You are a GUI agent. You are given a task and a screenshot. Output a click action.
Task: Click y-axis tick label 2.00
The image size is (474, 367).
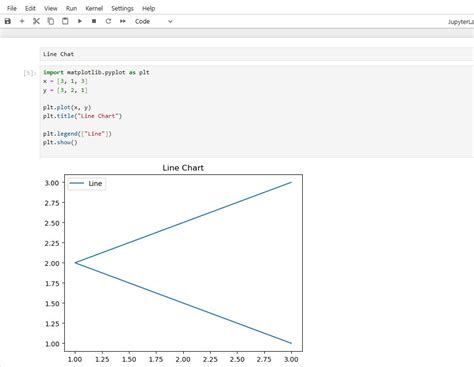tap(52, 263)
